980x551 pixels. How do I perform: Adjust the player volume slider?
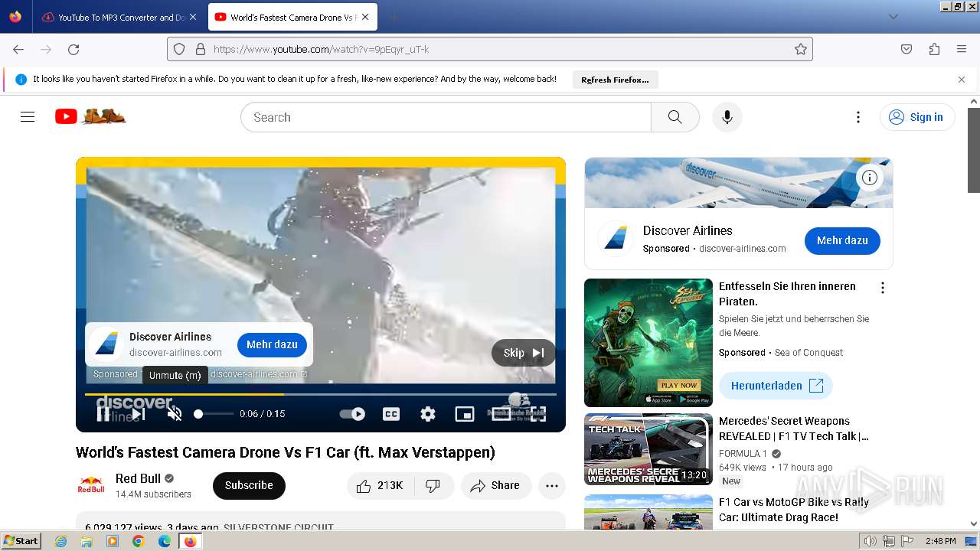point(214,414)
